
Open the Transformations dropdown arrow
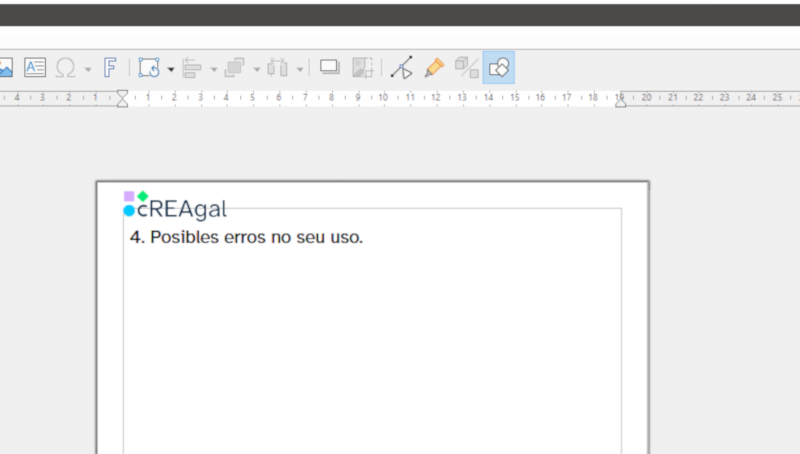171,69
